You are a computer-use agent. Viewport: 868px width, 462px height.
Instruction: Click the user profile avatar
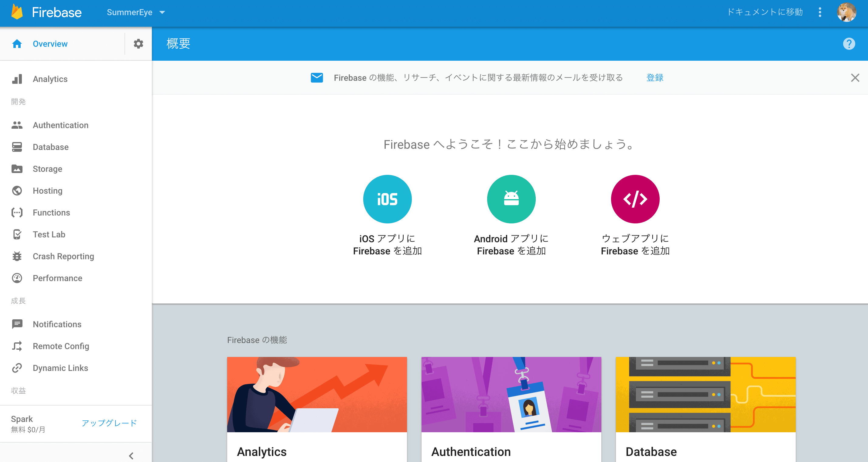pyautogui.click(x=846, y=12)
